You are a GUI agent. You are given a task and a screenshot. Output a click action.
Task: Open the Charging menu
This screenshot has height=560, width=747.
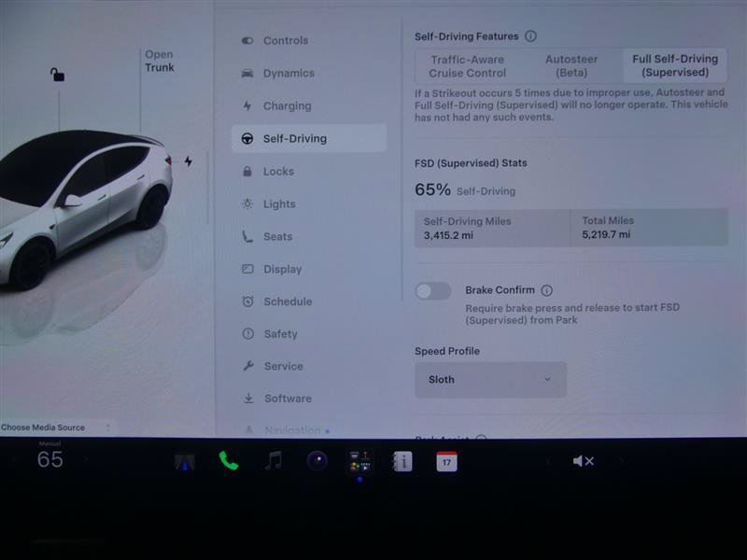(309, 105)
